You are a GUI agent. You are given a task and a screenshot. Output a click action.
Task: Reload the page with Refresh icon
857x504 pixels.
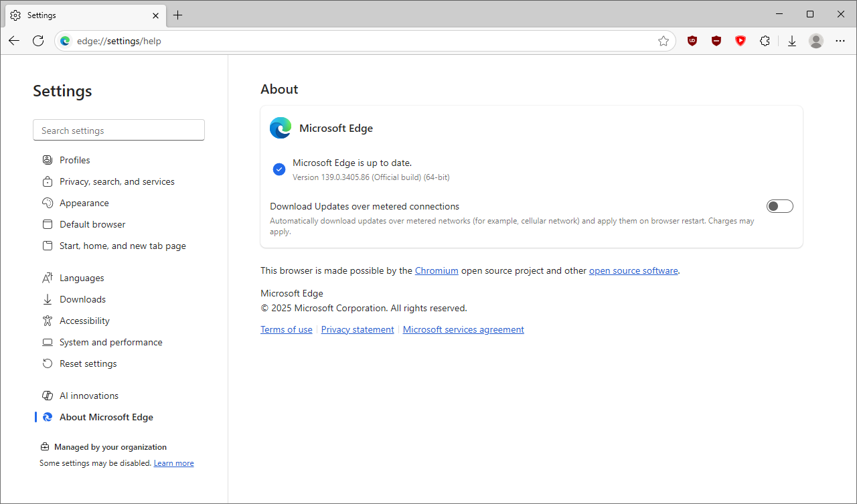point(38,41)
